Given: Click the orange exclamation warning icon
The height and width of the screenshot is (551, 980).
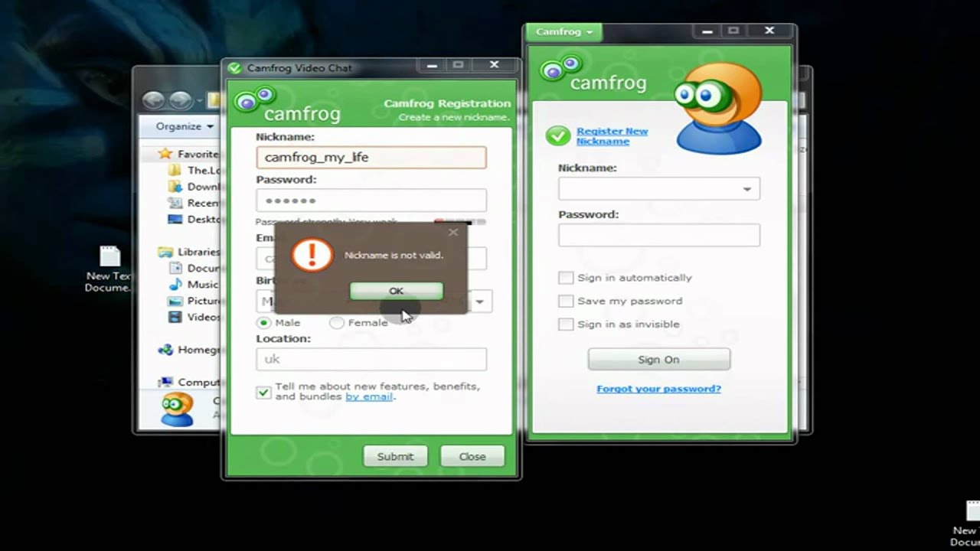Looking at the screenshot, I should coord(312,255).
